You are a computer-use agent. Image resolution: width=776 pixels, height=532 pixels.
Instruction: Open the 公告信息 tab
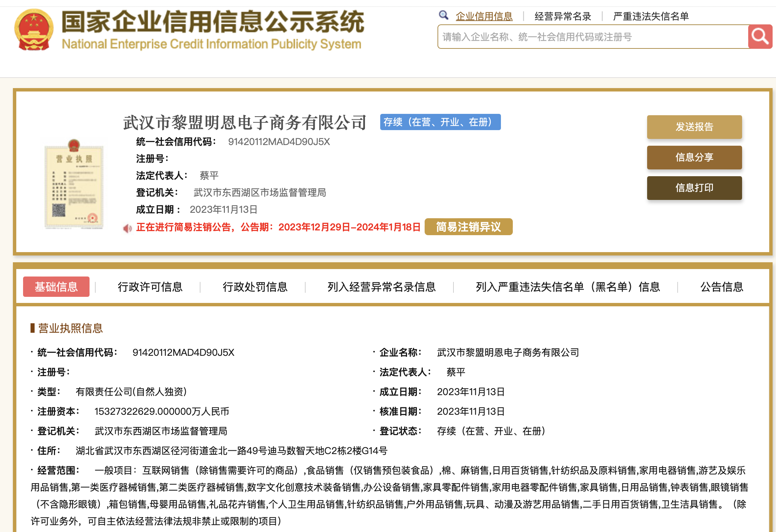pyautogui.click(x=721, y=287)
